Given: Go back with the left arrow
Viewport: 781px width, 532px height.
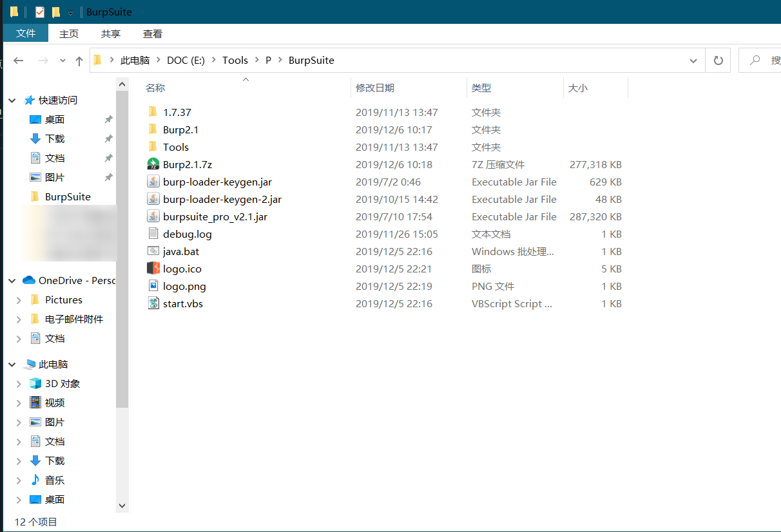Looking at the screenshot, I should [x=19, y=61].
